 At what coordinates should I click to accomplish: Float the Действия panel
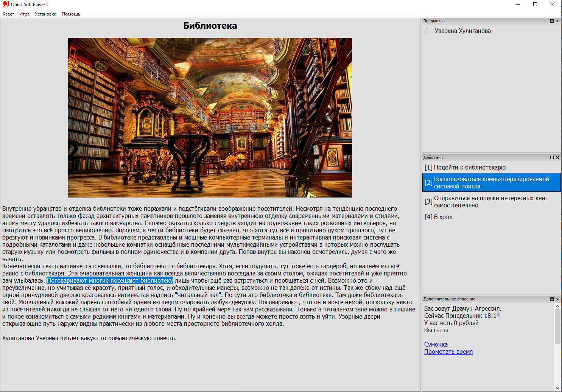[x=552, y=157]
